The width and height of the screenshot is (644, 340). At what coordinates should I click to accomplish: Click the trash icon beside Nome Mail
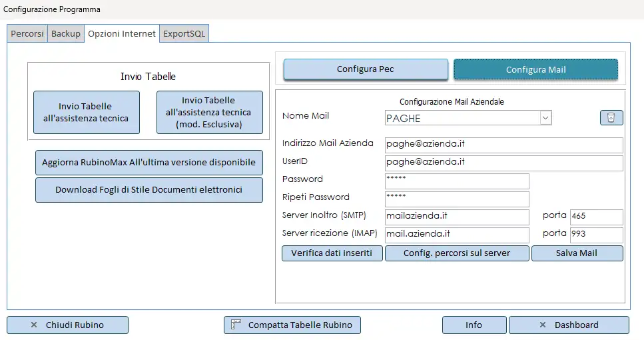[611, 118]
